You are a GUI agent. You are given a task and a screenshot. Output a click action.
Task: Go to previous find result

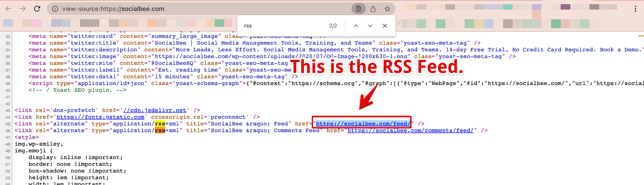pyautogui.click(x=356, y=26)
